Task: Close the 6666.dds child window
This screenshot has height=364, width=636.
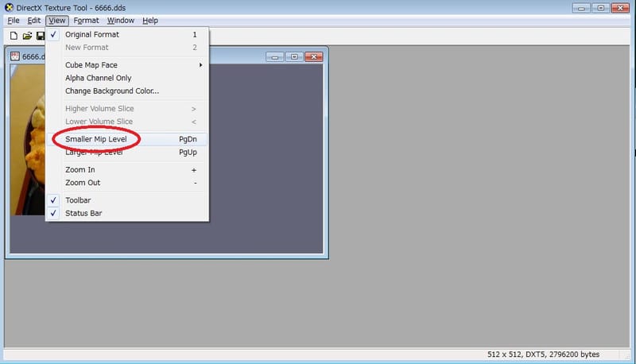Action: coord(313,56)
